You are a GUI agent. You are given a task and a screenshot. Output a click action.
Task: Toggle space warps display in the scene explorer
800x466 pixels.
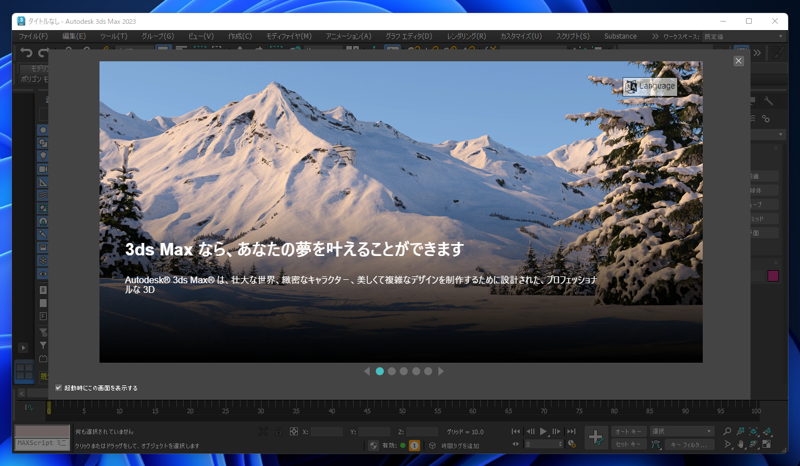[43, 195]
